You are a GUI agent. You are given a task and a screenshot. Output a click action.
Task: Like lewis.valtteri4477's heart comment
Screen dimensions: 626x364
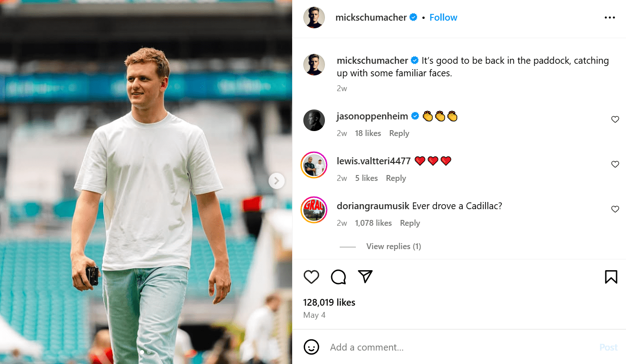[x=615, y=164]
